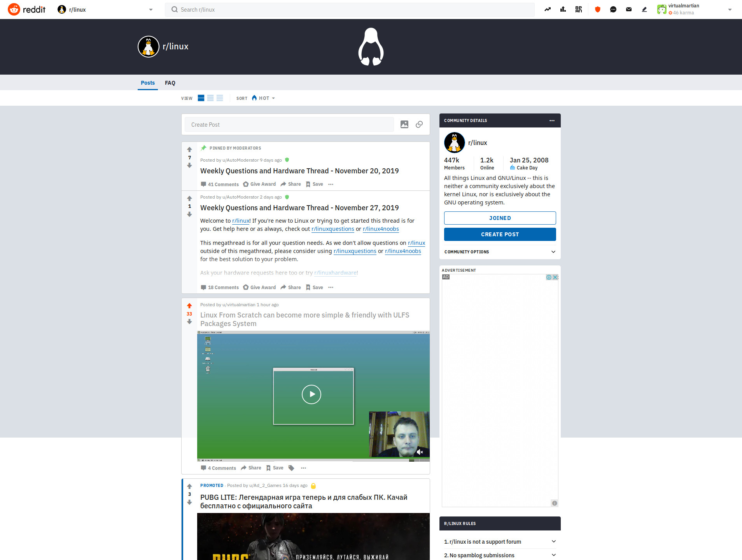Select the Posts tab
The width and height of the screenshot is (742, 560).
click(148, 83)
